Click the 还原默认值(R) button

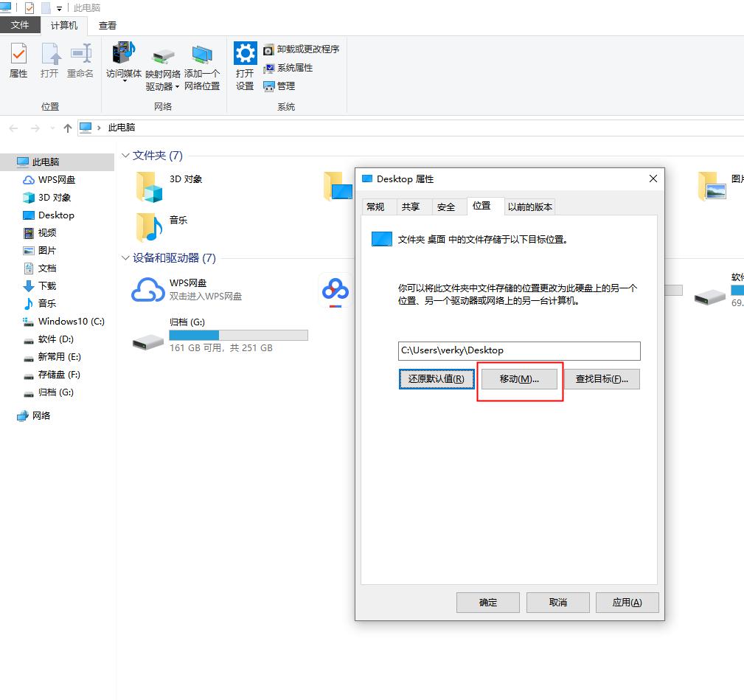(x=437, y=379)
